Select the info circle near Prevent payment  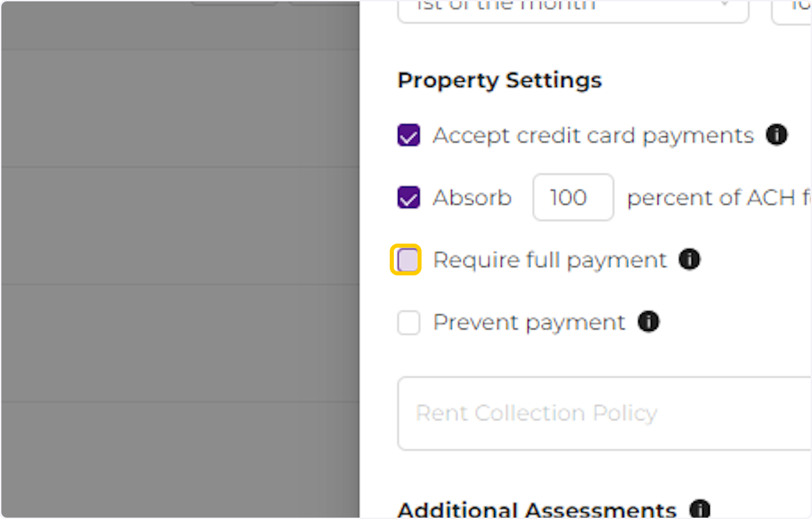point(648,322)
